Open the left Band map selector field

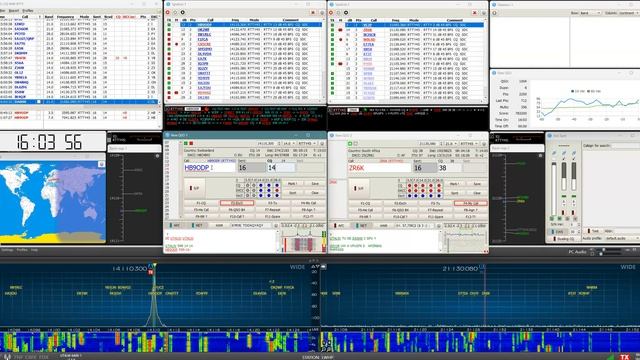click(134, 149)
